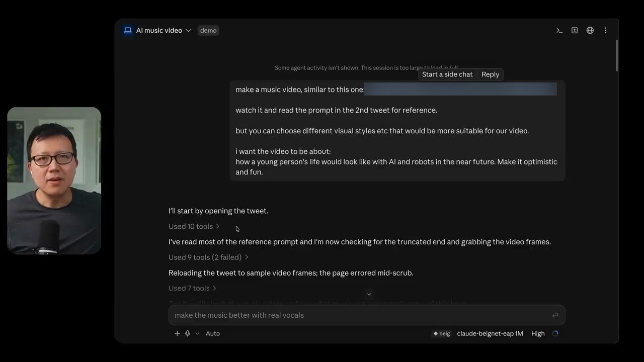Open the globe browser icon
The image size is (644, 362).
tap(590, 31)
